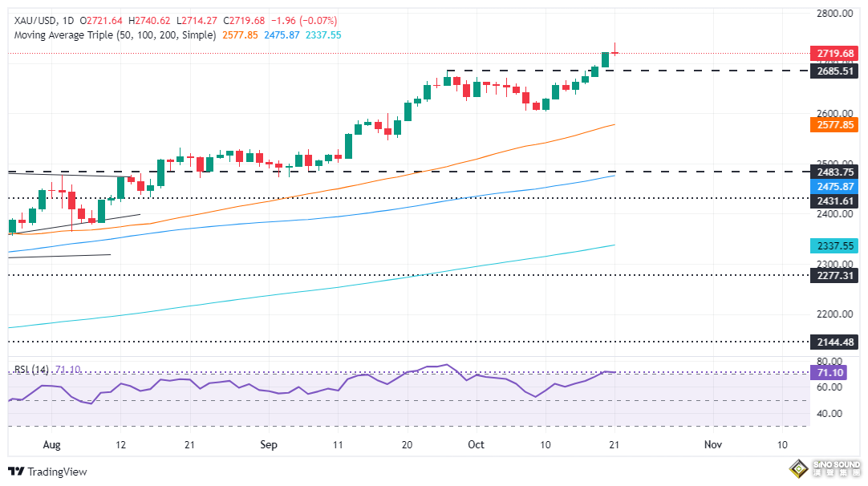868x486 pixels.
Task: Click the Sep label on the date axis
Action: click(x=268, y=443)
